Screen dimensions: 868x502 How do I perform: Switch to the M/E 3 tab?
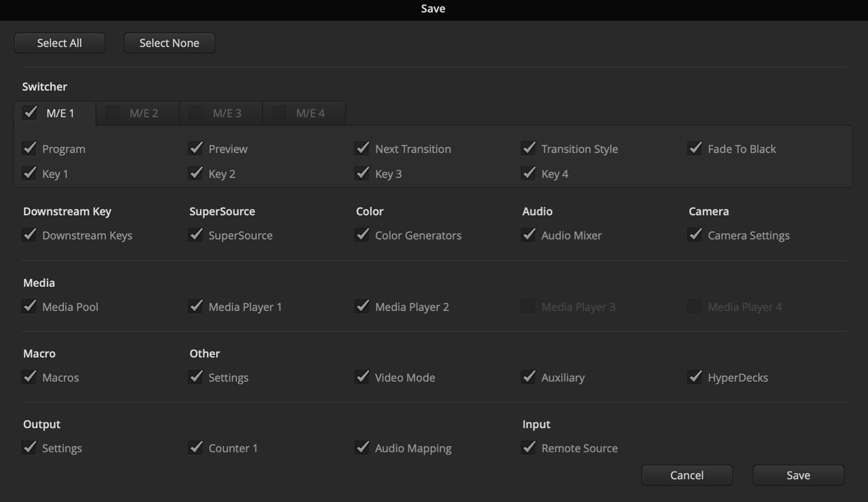(220, 113)
